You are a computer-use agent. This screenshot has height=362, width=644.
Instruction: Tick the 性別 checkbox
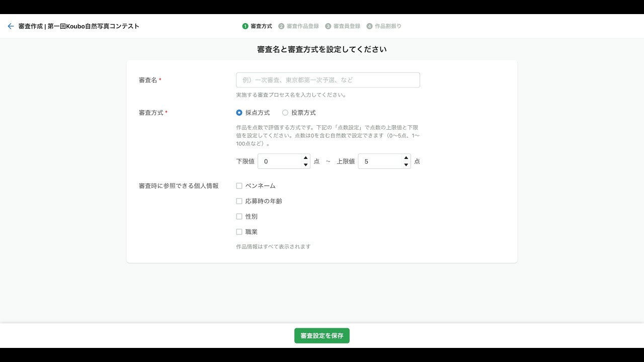pyautogui.click(x=239, y=216)
